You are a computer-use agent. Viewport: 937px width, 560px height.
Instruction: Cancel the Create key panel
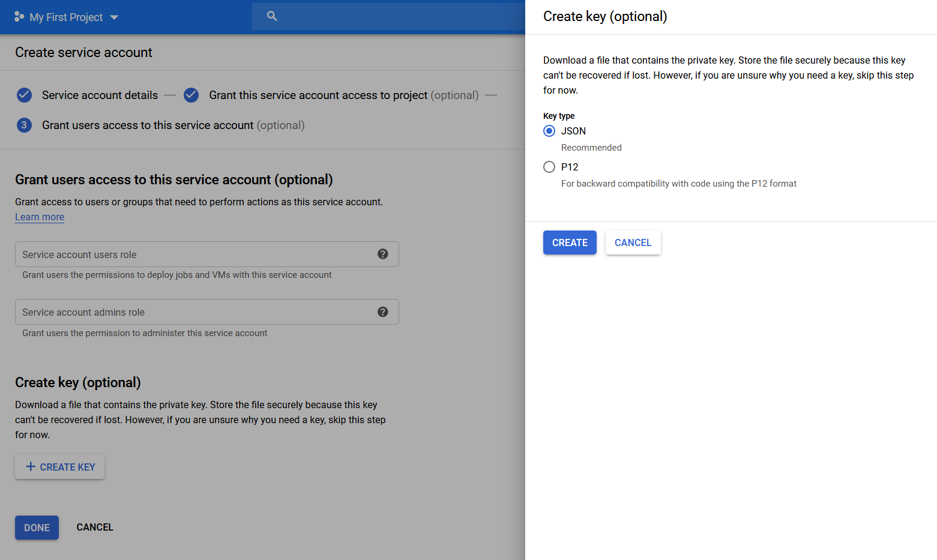pyautogui.click(x=633, y=242)
